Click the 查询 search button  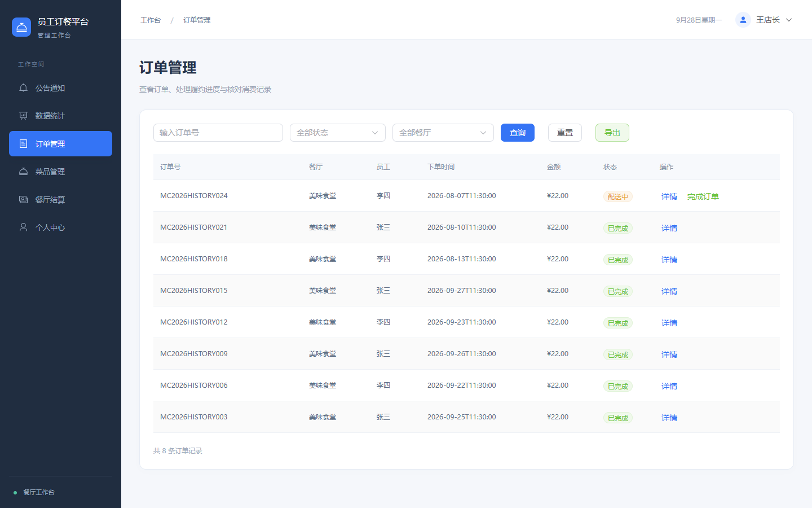point(518,133)
